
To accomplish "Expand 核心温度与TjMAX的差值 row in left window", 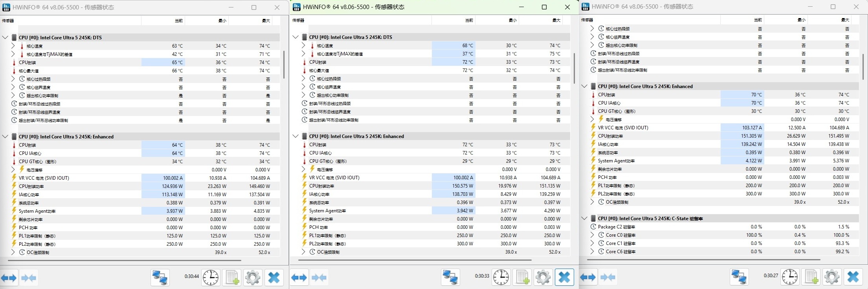I will point(13,54).
